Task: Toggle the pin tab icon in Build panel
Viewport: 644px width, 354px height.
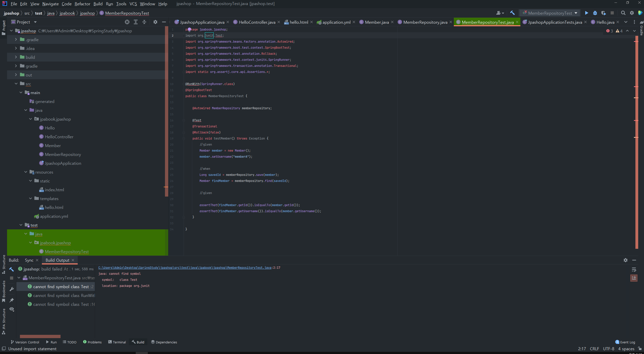Action: 12,300
